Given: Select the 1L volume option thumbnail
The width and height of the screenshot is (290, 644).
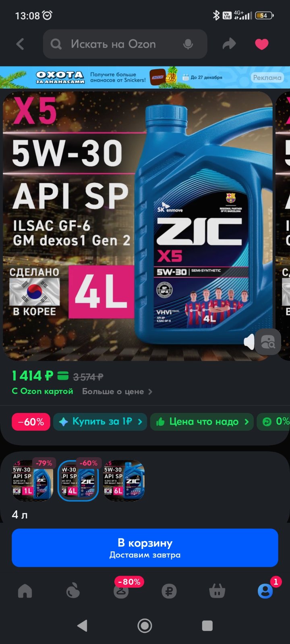Looking at the screenshot, I should 33,481.
